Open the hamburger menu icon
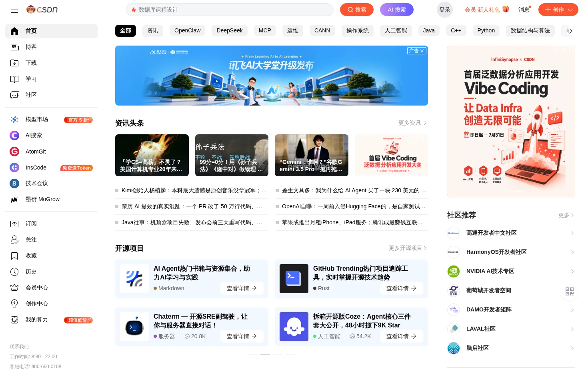588x369 pixels. 14,10
